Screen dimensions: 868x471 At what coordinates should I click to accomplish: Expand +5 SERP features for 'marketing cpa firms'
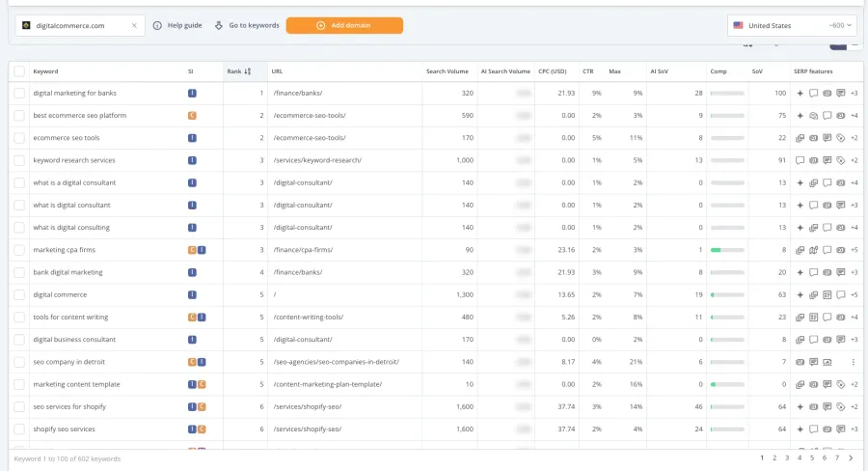click(854, 250)
